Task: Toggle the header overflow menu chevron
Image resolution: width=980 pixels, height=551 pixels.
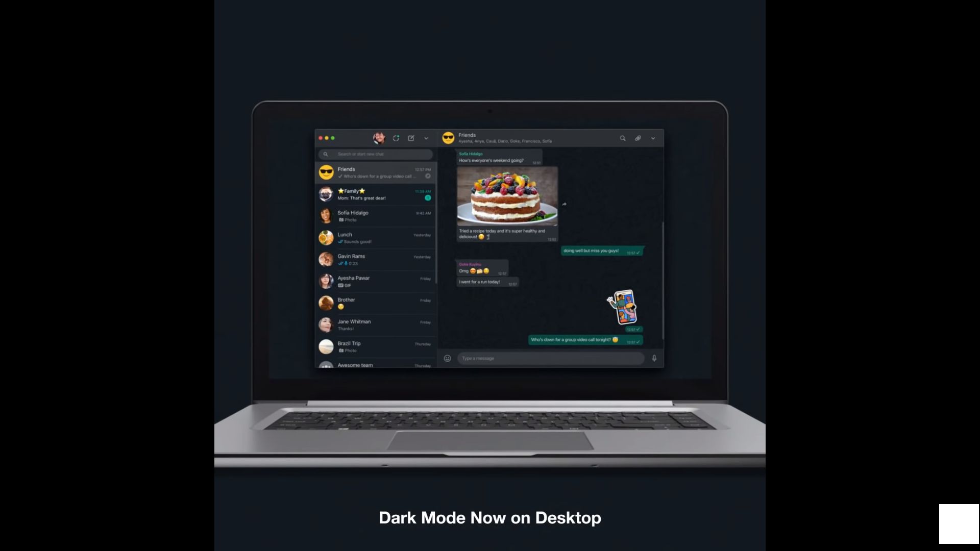Action: [653, 138]
